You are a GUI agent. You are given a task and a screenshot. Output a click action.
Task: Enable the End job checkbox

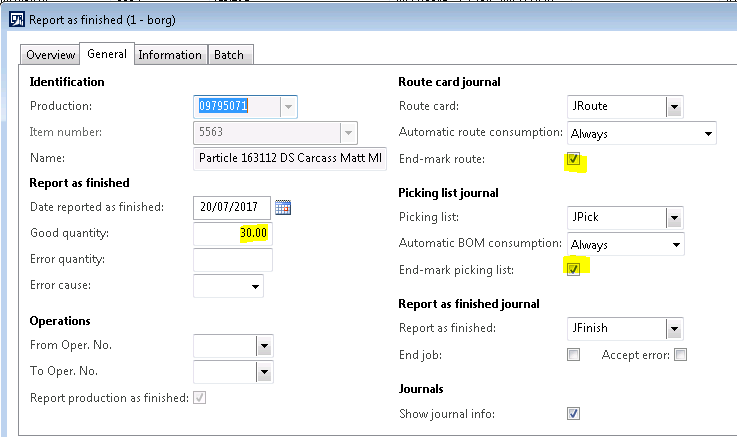tap(574, 355)
